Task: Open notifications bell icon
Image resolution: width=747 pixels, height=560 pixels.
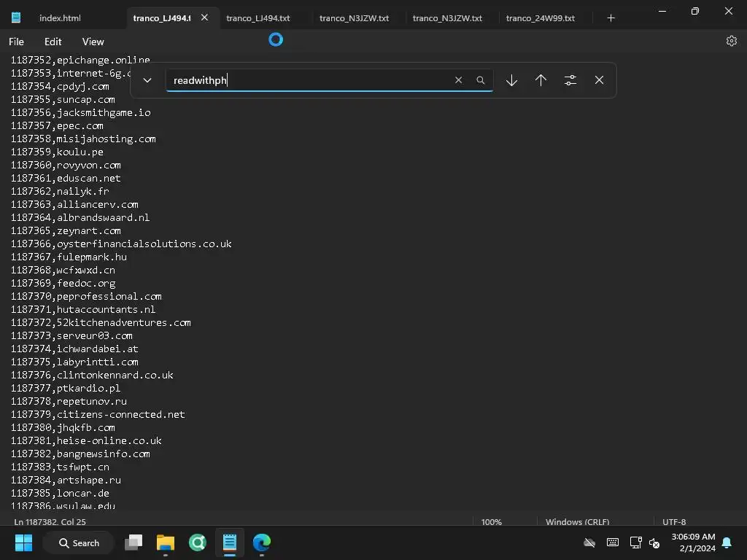Action: [727, 542]
